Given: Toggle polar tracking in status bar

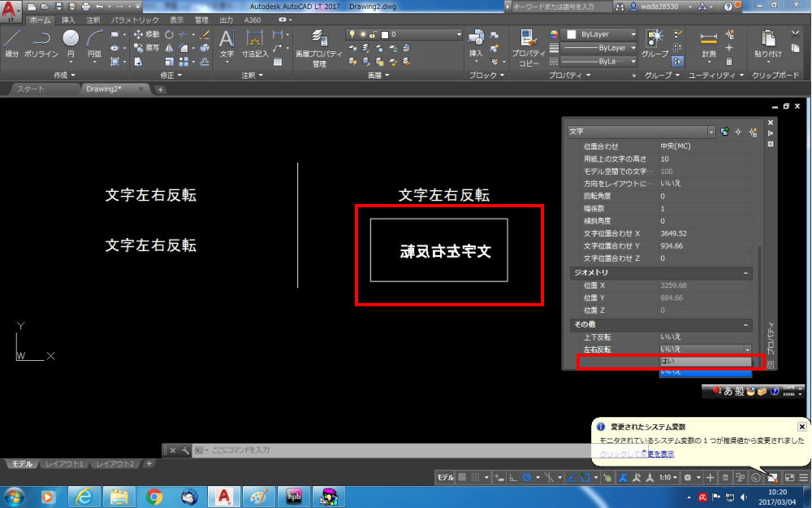Looking at the screenshot, I should pos(527,477).
